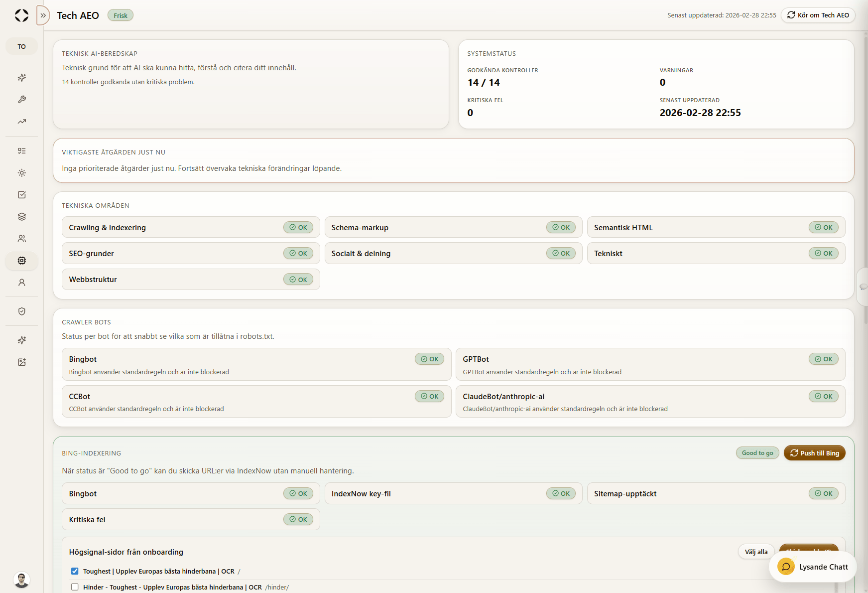
Task: Click the active CPU chip icon in sidebar
Action: pyautogui.click(x=21, y=261)
